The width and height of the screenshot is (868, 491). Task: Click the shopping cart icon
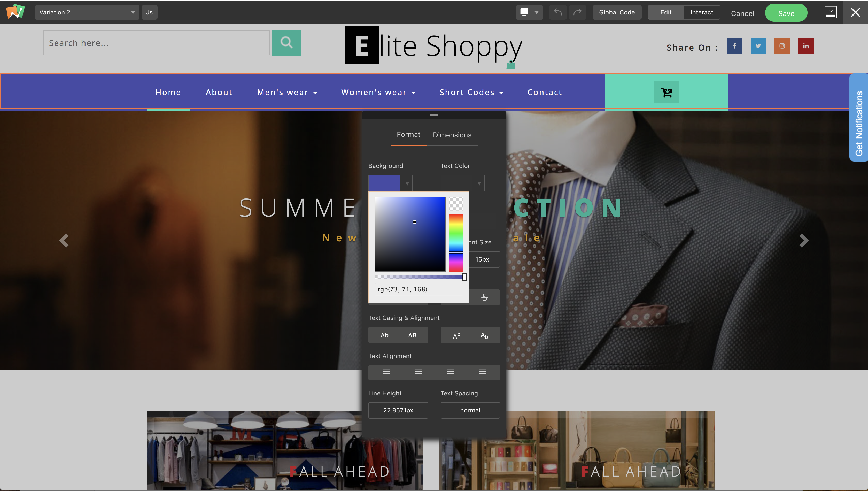(x=666, y=92)
